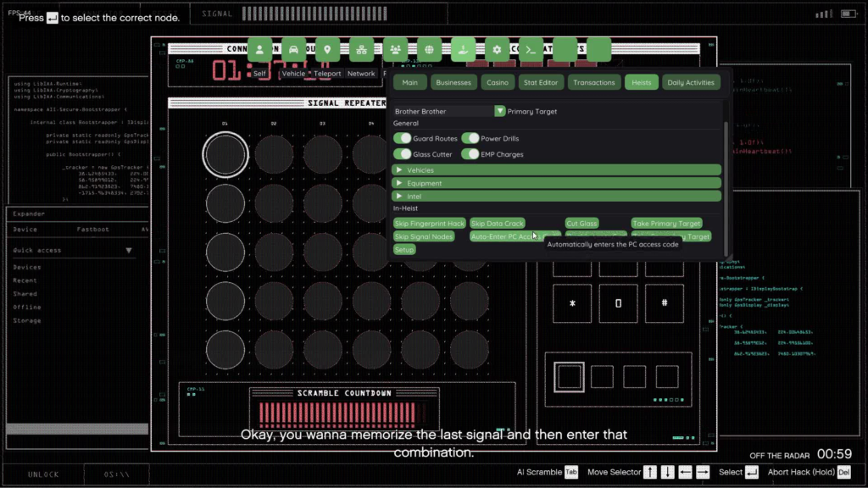The image size is (868, 488).
Task: Open the terminal console icon
Action: point(531,50)
